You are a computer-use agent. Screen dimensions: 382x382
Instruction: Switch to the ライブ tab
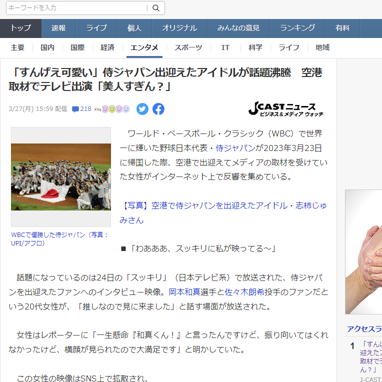click(x=97, y=28)
